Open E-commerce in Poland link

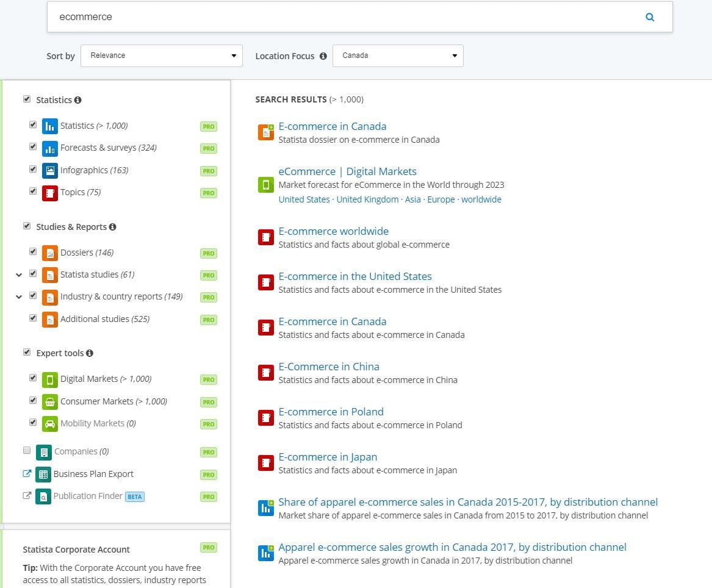point(331,411)
